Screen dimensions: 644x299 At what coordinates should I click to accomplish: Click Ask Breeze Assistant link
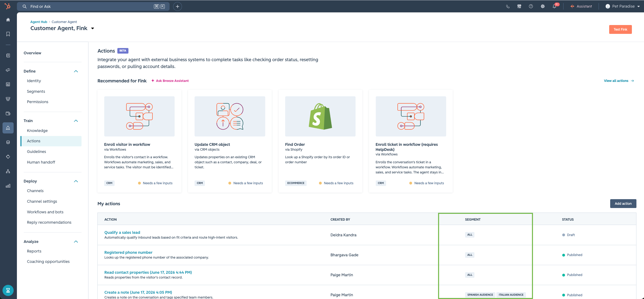(x=170, y=81)
